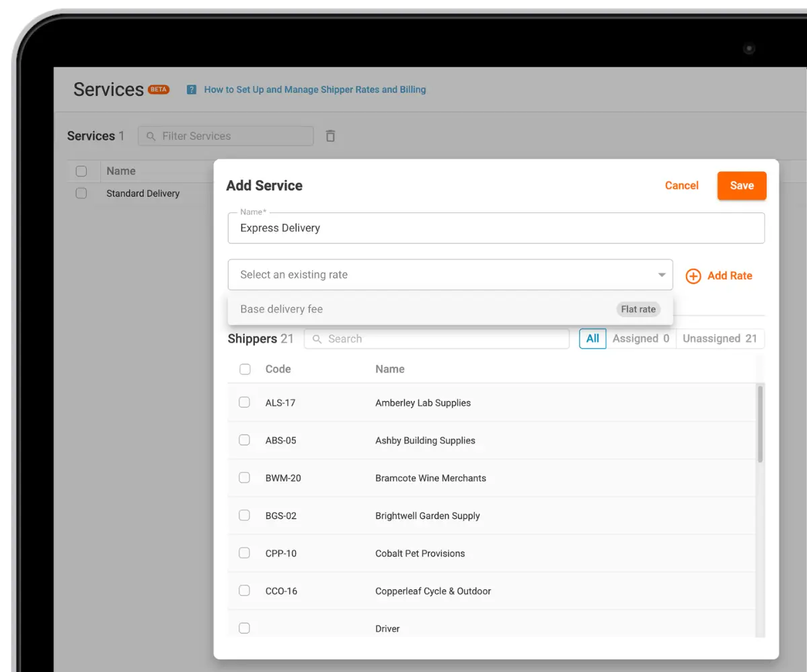Click the Standard Delivery service name

(143, 193)
